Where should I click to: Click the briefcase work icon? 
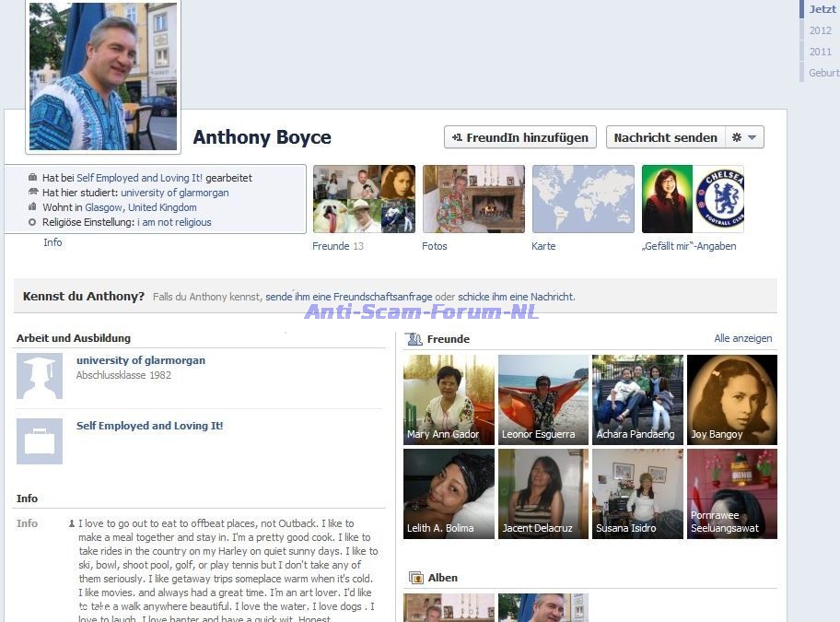coord(40,441)
